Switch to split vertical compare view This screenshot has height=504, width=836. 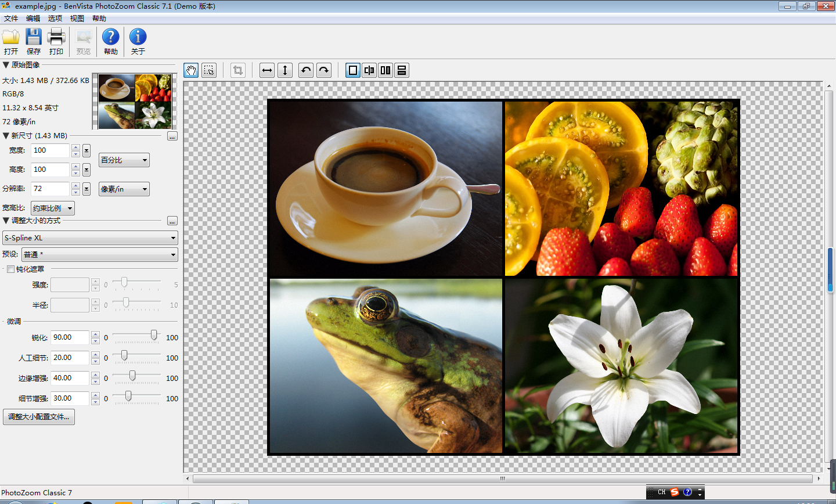coord(369,70)
